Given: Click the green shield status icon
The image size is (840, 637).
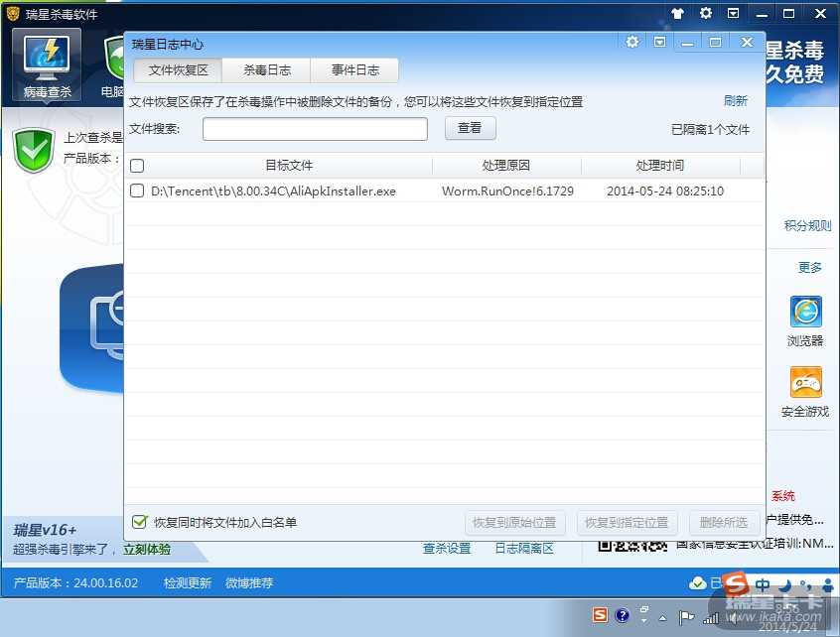Looking at the screenshot, I should click(34, 151).
